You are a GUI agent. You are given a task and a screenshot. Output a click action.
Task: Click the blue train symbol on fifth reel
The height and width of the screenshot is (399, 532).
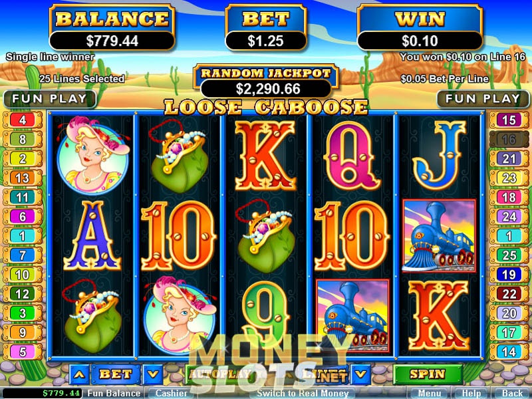click(x=439, y=236)
